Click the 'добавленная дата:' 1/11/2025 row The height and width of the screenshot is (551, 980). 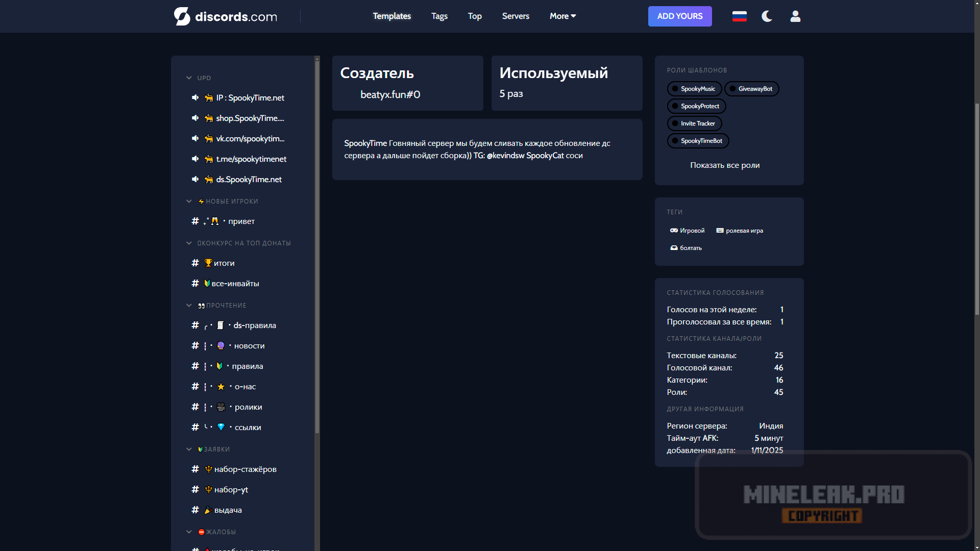coord(725,450)
